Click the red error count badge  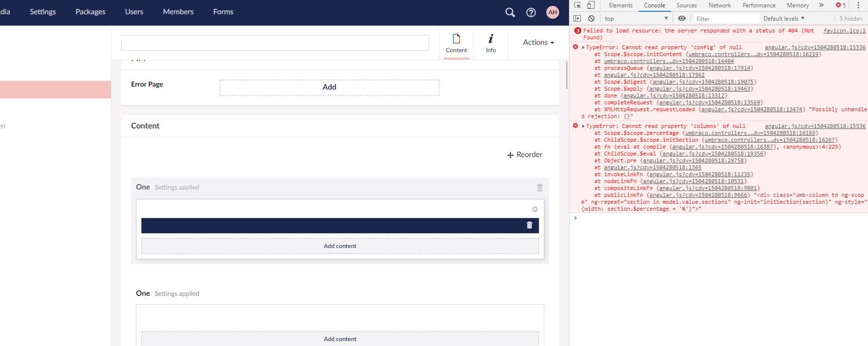pyautogui.click(x=841, y=5)
